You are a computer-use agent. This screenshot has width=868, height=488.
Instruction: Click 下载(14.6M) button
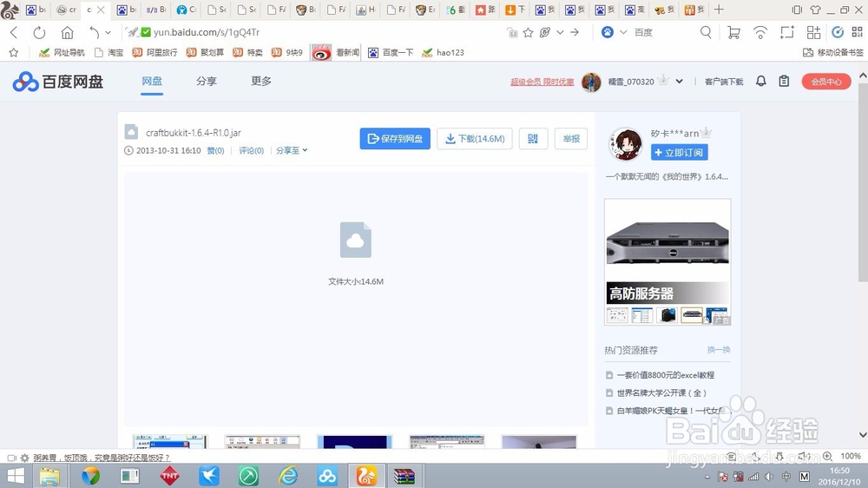click(x=475, y=138)
